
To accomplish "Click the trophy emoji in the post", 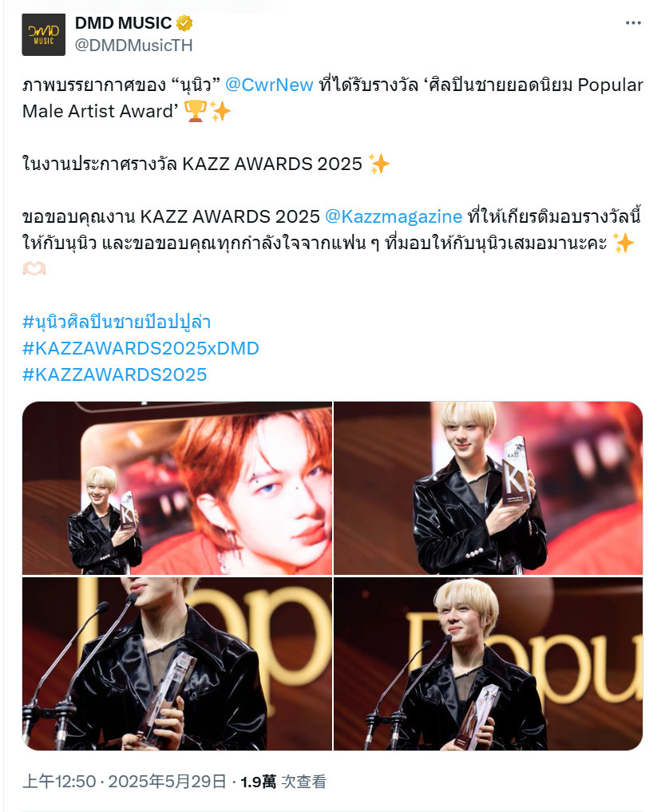I will coord(196,111).
